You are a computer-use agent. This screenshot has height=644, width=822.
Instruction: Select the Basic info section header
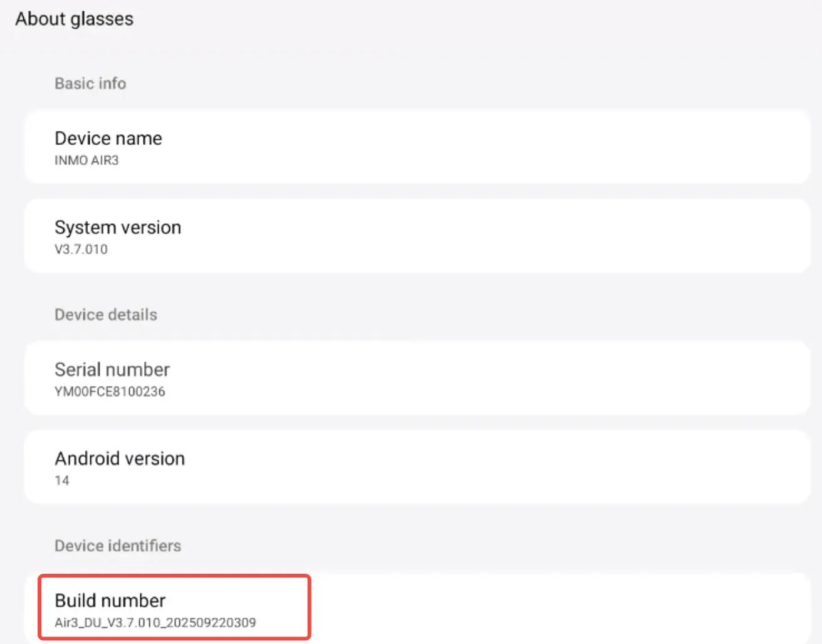(x=90, y=83)
